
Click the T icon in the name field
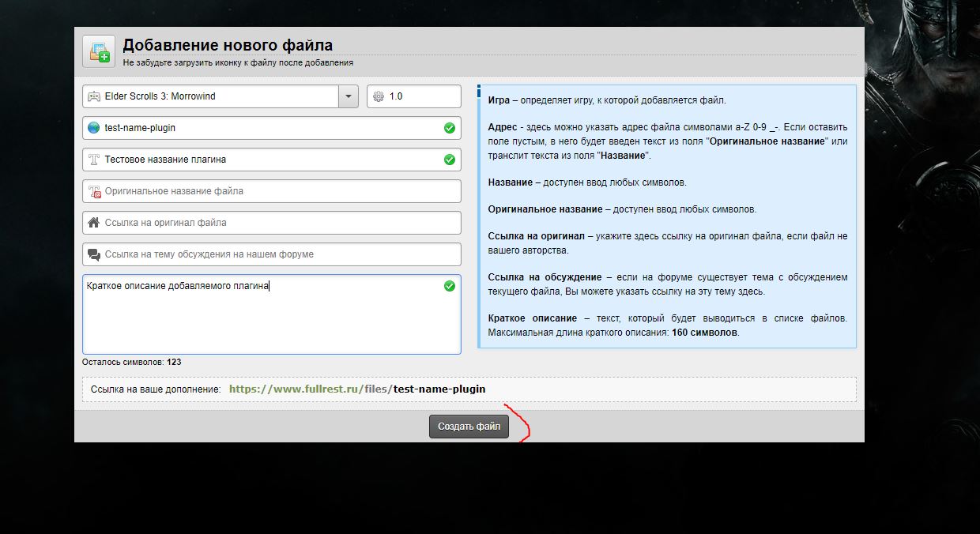(x=93, y=160)
